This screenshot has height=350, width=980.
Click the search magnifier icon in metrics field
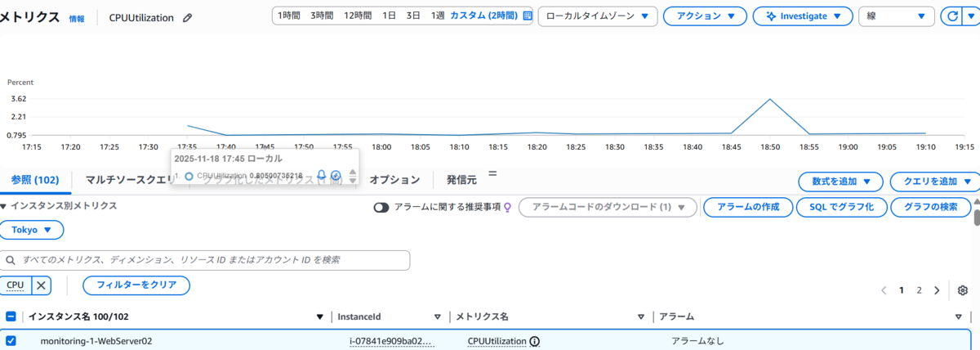click(x=11, y=260)
